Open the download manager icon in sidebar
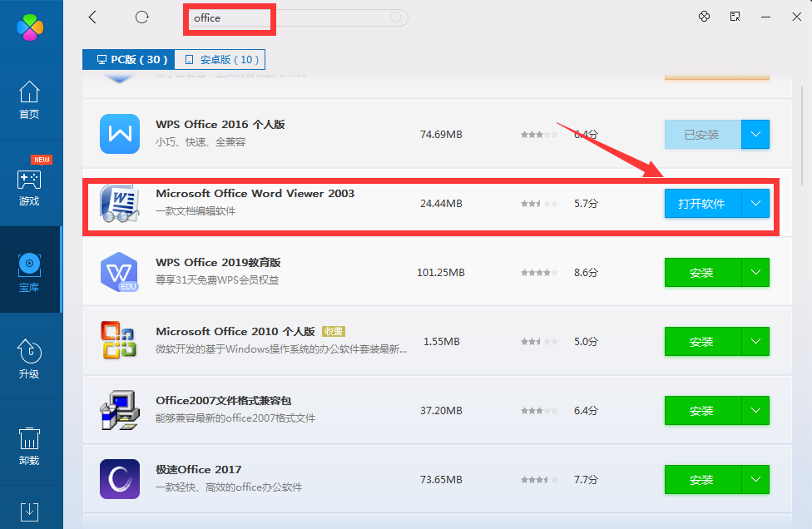 point(29,512)
